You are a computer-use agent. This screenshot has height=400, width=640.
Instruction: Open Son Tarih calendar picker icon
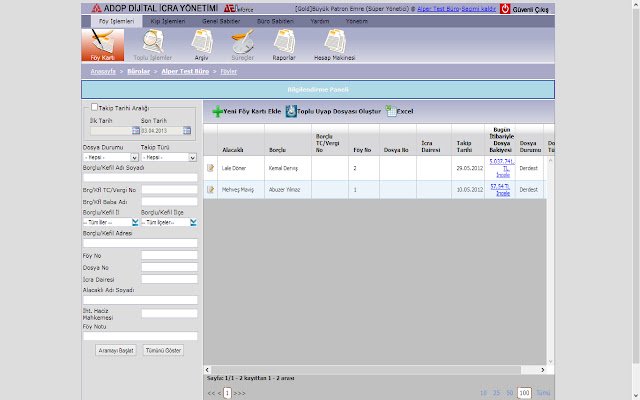tap(187, 131)
